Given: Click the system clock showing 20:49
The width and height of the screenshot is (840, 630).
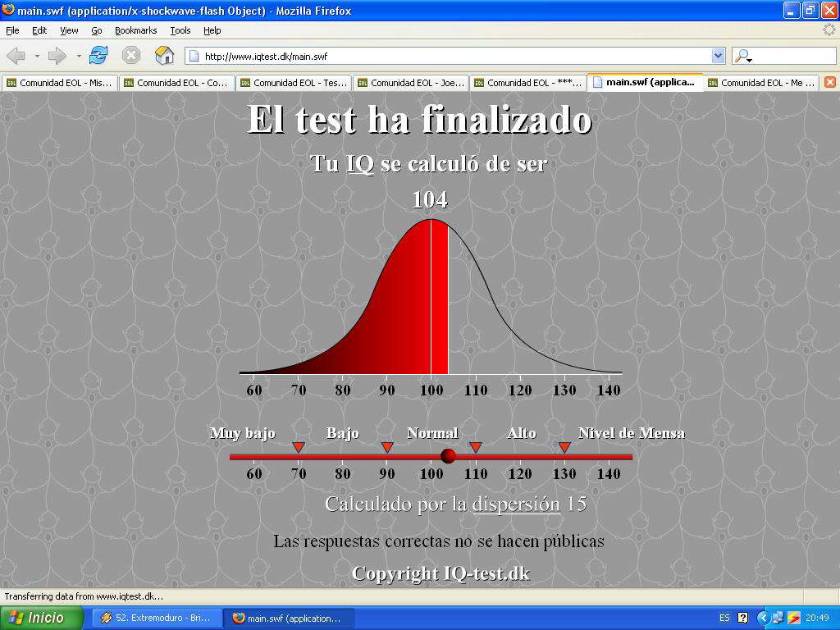Looking at the screenshot, I should [817, 618].
